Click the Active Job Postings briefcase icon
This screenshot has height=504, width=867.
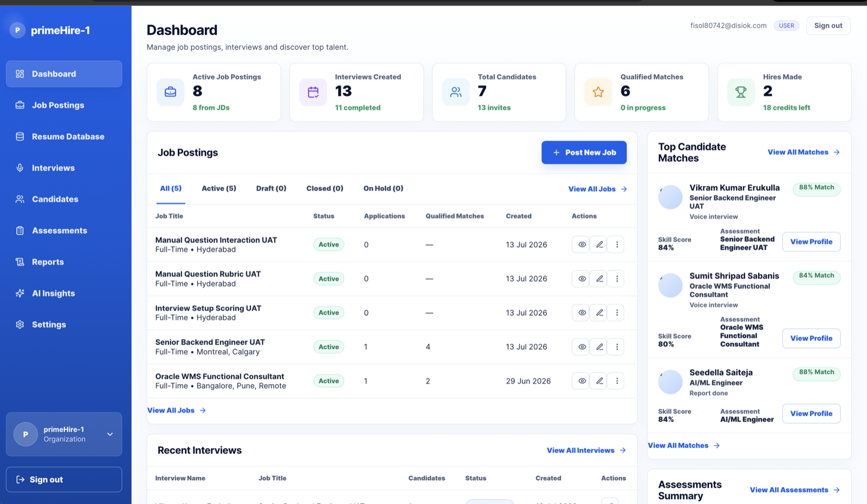(171, 92)
